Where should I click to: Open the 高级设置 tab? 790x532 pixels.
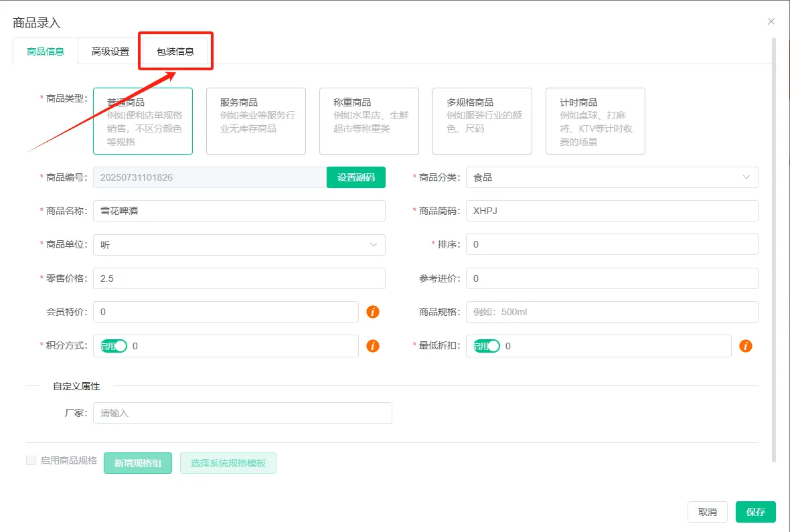click(x=110, y=52)
